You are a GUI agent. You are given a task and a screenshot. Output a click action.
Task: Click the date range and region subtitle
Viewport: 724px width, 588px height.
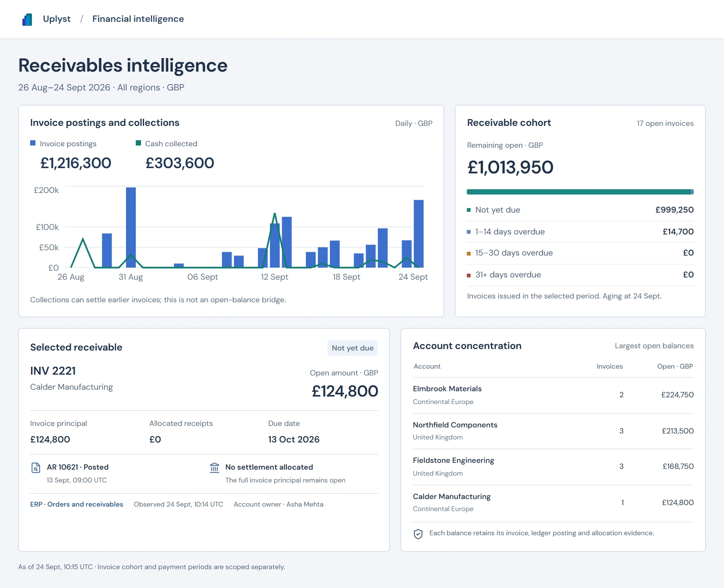pyautogui.click(x=101, y=87)
